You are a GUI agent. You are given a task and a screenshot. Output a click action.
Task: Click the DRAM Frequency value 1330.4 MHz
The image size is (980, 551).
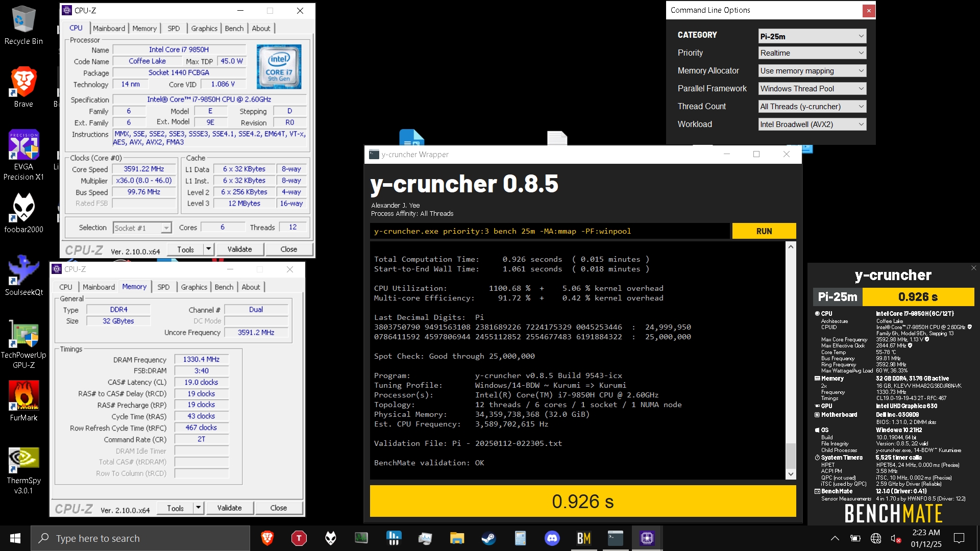202,359
